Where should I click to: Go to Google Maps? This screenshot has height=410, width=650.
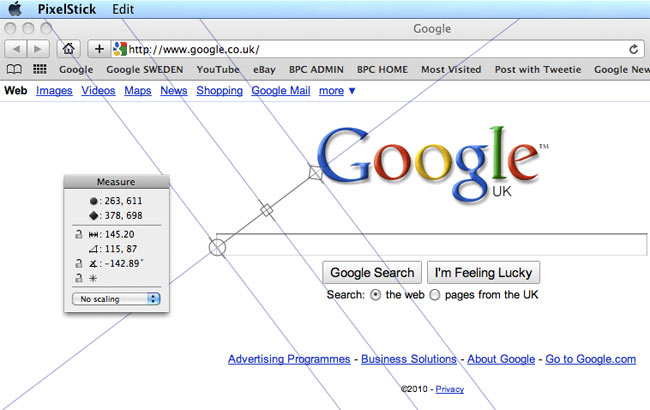coord(138,90)
